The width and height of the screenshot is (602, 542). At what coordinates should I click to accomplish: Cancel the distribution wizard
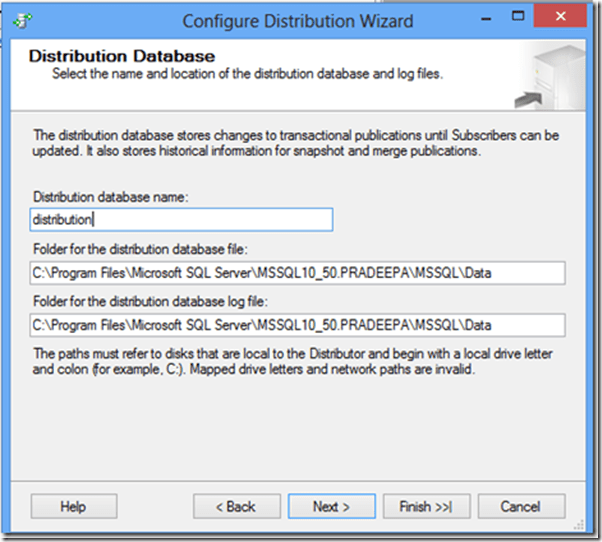coord(520,506)
